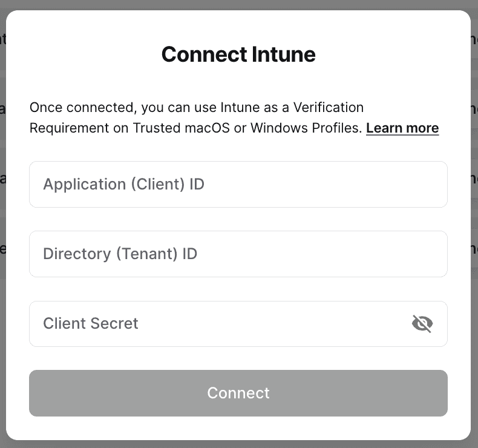Click the Connect button
The image size is (478, 448).
[x=238, y=393]
